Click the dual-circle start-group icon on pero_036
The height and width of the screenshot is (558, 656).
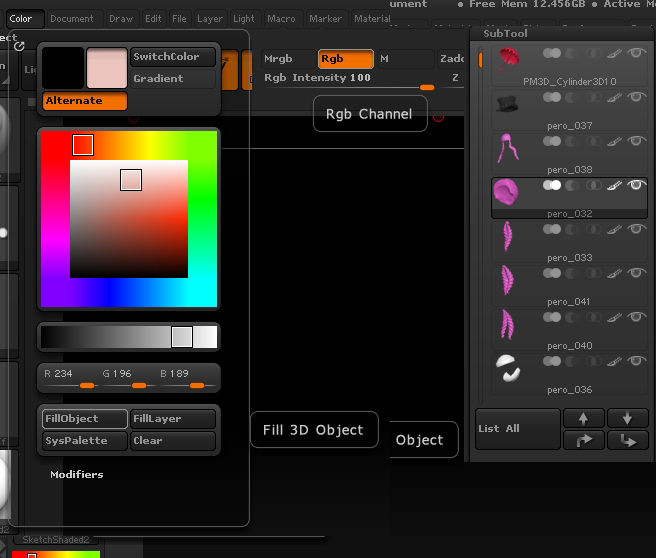click(x=552, y=361)
